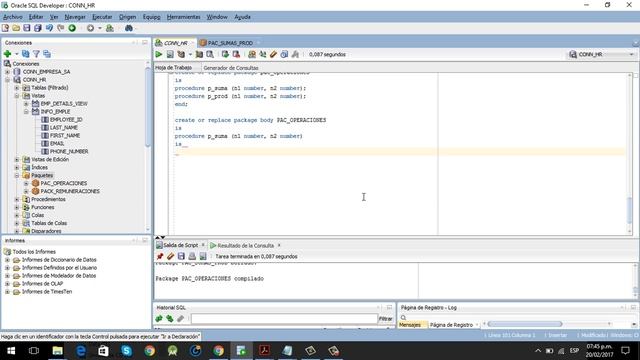Screen dimensions: 640x360
Task: Click the green Back navigation icon
Action: tap(72, 28)
